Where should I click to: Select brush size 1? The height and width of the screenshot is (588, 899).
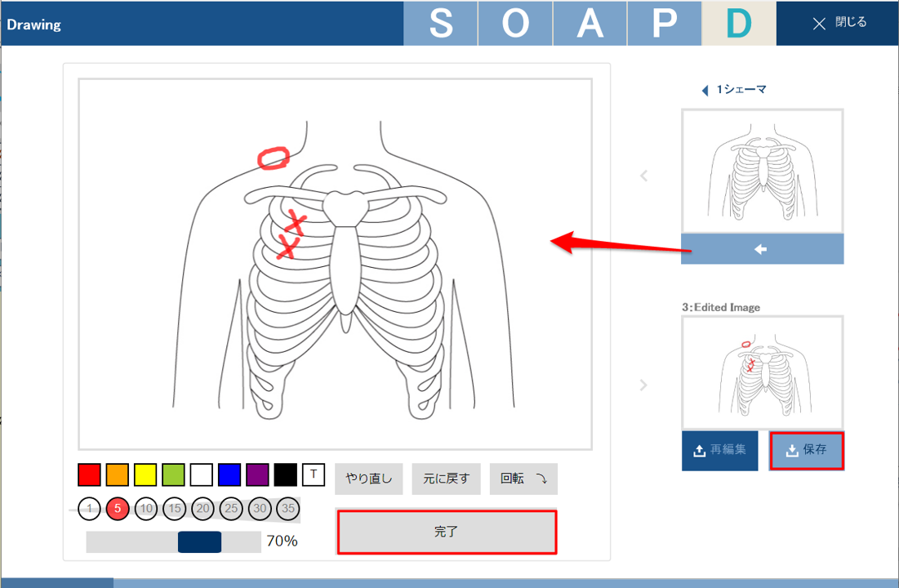coord(89,508)
